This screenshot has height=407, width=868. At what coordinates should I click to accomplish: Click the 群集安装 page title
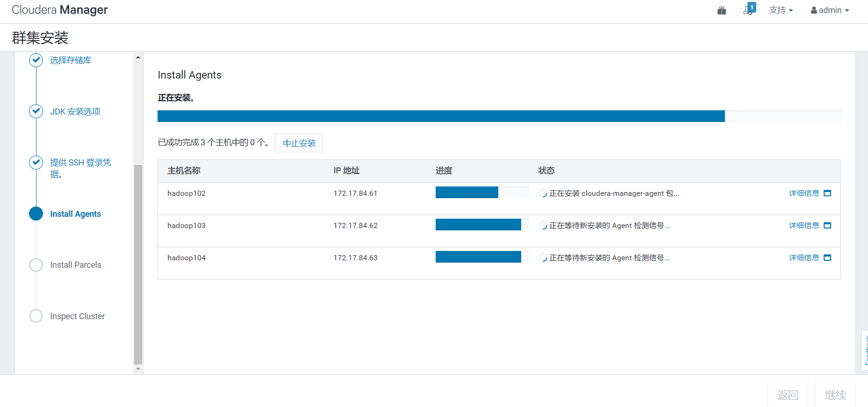click(40, 37)
